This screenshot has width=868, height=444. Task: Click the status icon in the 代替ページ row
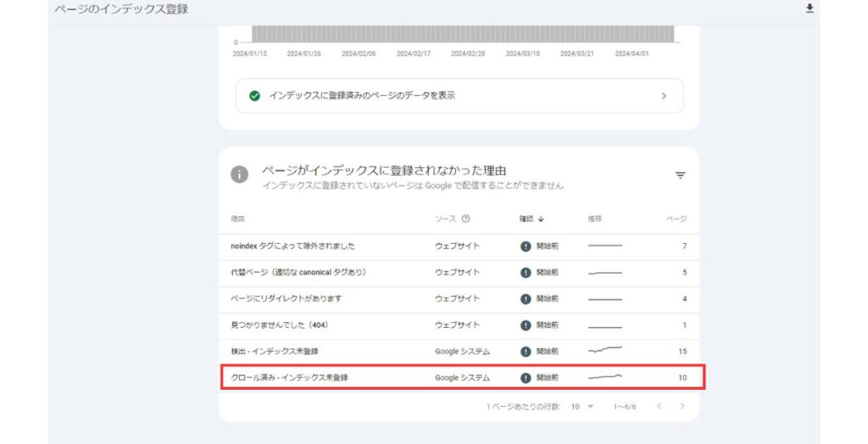pyautogui.click(x=526, y=272)
